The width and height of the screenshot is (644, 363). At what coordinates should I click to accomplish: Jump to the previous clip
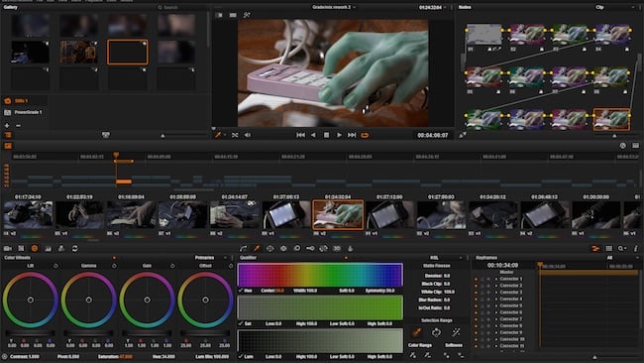coord(300,135)
